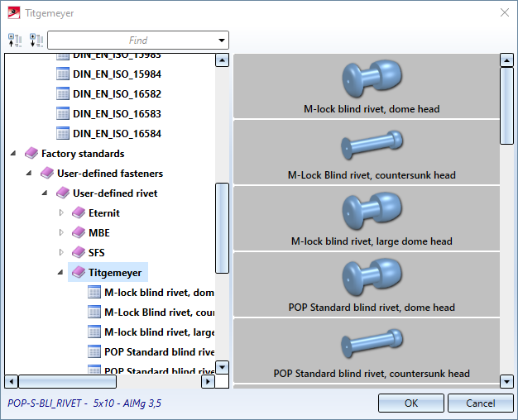The height and width of the screenshot is (420, 518).
Task: Select User-defined fasteners tree label
Action: pos(110,174)
